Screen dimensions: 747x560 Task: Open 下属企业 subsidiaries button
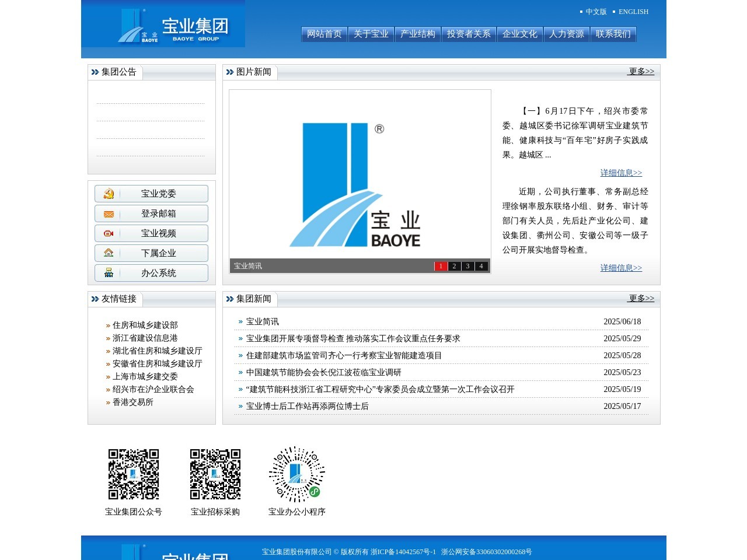pos(151,253)
